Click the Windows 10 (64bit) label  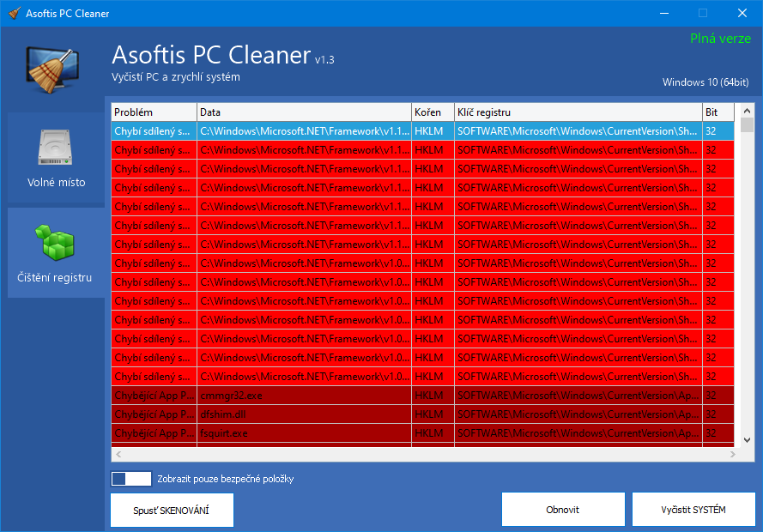point(705,82)
